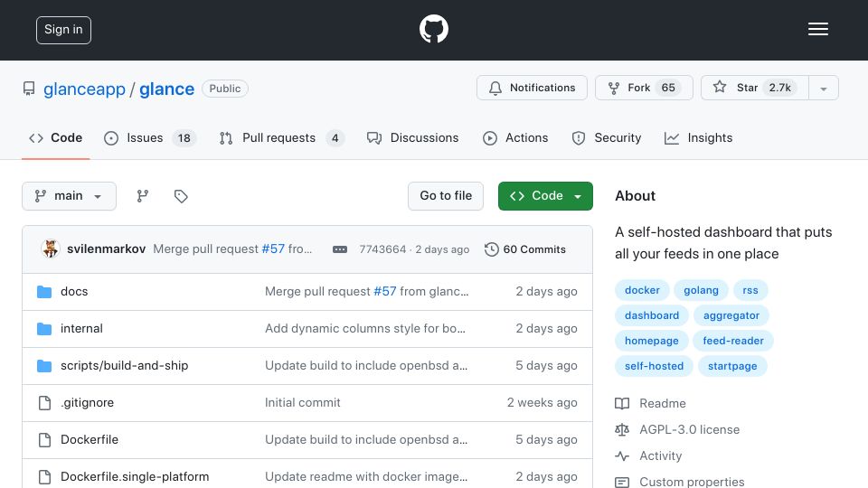This screenshot has width=868, height=488.
Task: Open the Insights tab
Action: (699, 137)
